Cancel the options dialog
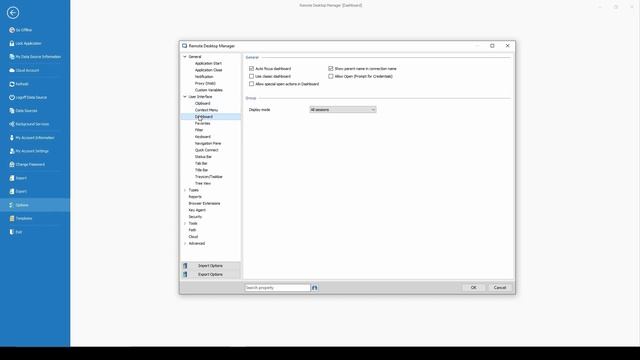 click(500, 288)
